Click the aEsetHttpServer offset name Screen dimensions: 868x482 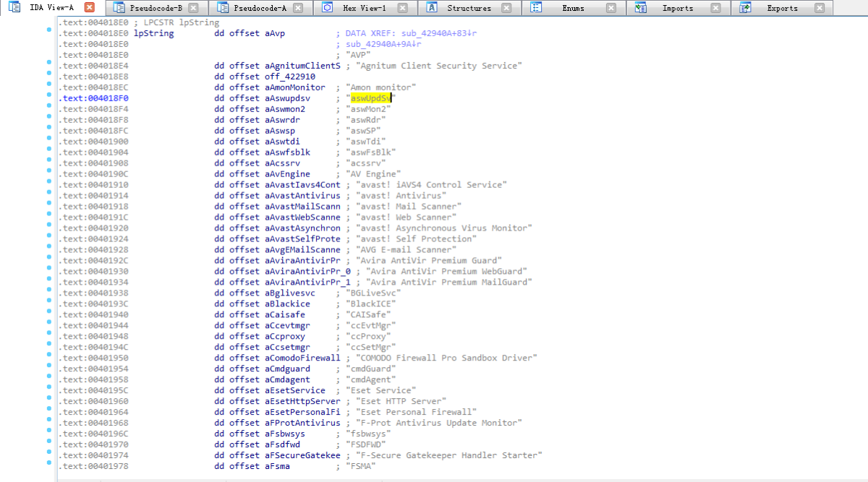point(302,402)
